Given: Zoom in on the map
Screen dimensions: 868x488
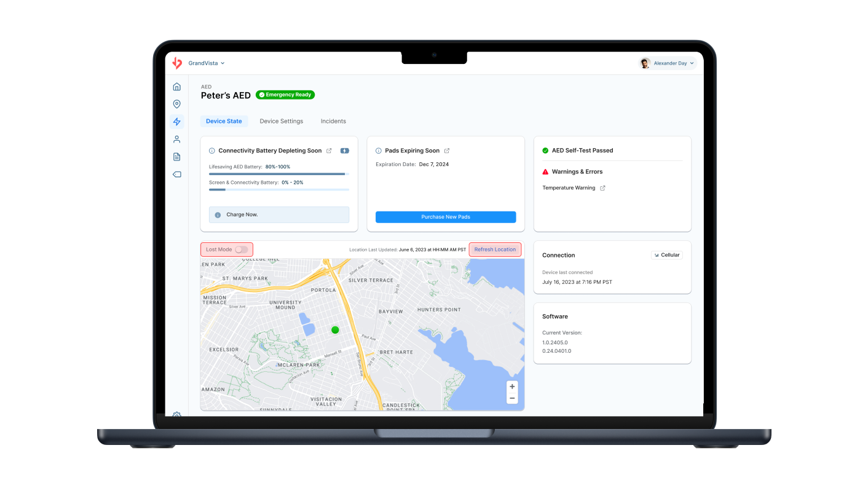Looking at the screenshot, I should [512, 387].
